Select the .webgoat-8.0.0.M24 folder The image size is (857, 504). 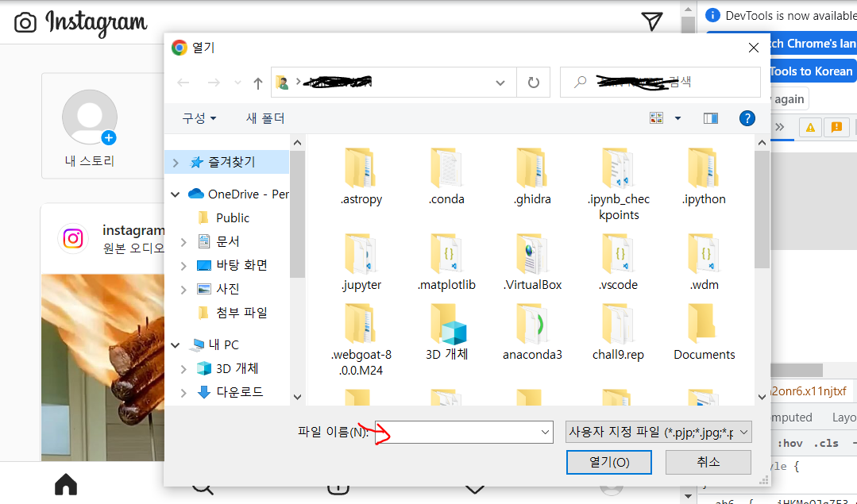click(x=361, y=340)
